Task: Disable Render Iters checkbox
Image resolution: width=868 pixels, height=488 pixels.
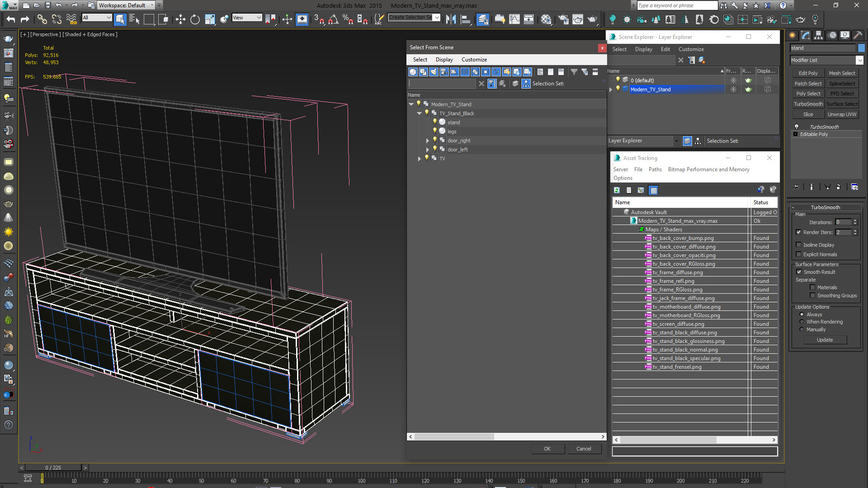Action: pos(798,232)
